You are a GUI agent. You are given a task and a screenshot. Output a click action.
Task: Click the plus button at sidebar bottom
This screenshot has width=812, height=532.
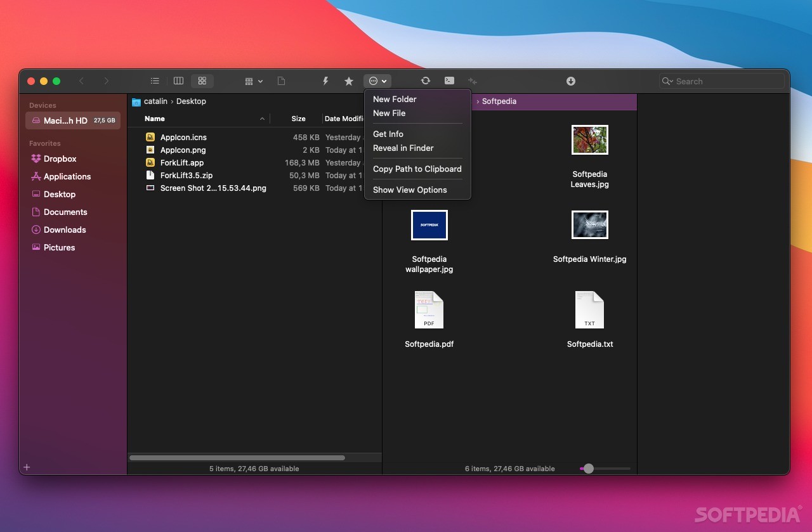coord(27,467)
